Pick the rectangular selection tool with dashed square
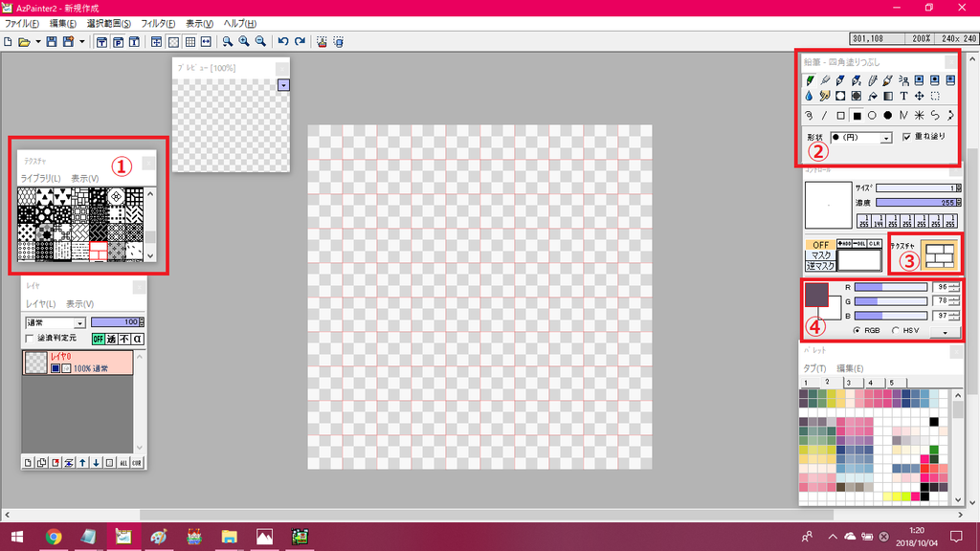The height and width of the screenshot is (551, 980). 935,97
